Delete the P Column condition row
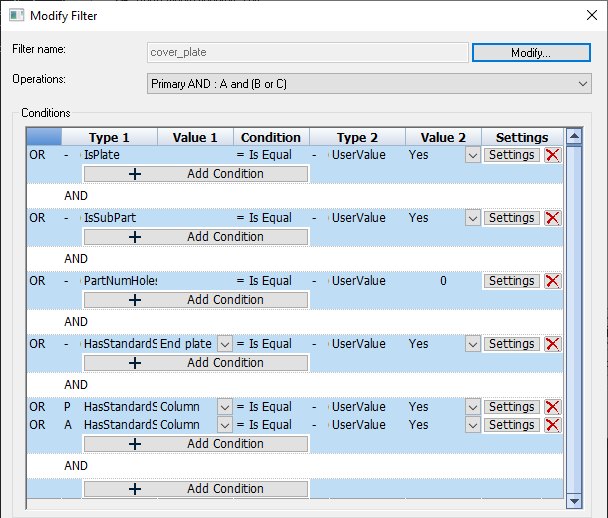Viewport: 608px width, 518px height. pos(552,407)
